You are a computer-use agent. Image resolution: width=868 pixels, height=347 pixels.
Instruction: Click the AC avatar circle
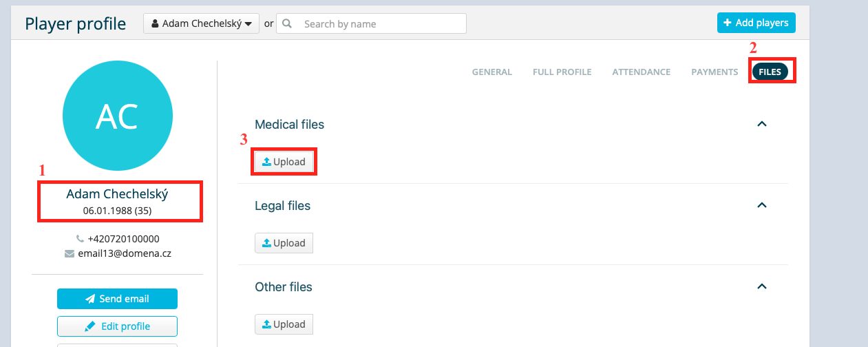tap(118, 116)
